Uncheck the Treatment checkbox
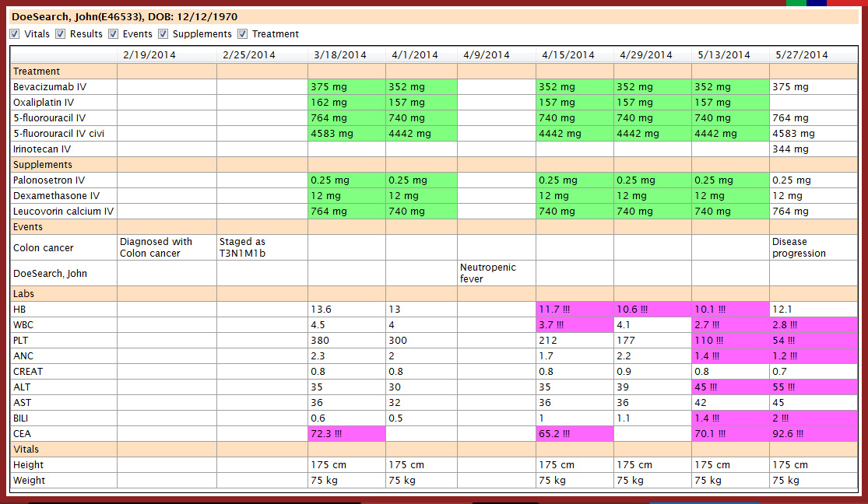This screenshot has width=868, height=504. [x=242, y=33]
